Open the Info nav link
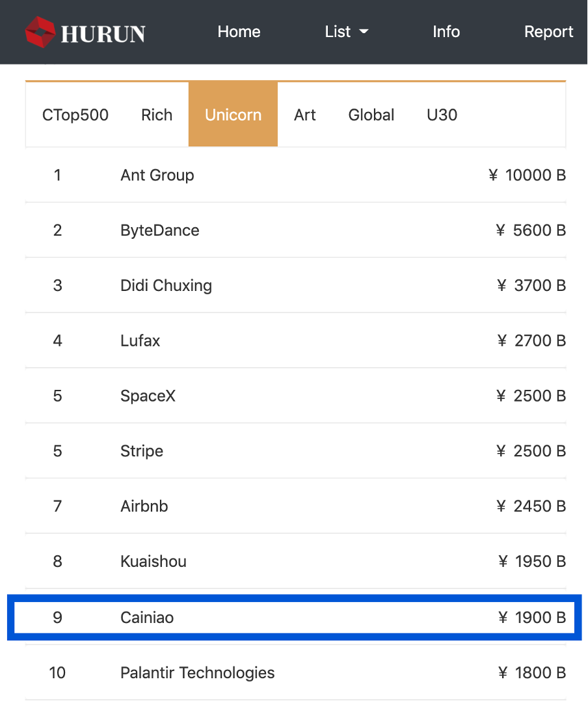This screenshot has height=716, width=588. [446, 31]
